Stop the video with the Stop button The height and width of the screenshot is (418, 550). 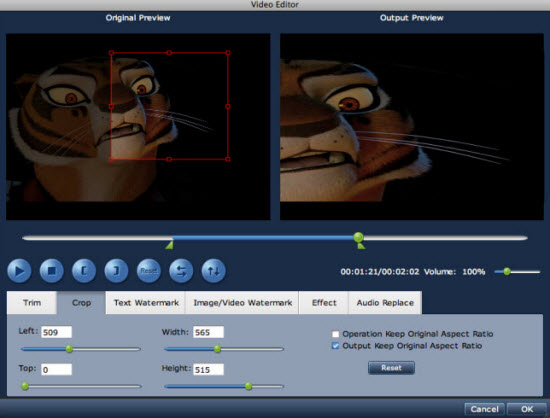coord(52,271)
